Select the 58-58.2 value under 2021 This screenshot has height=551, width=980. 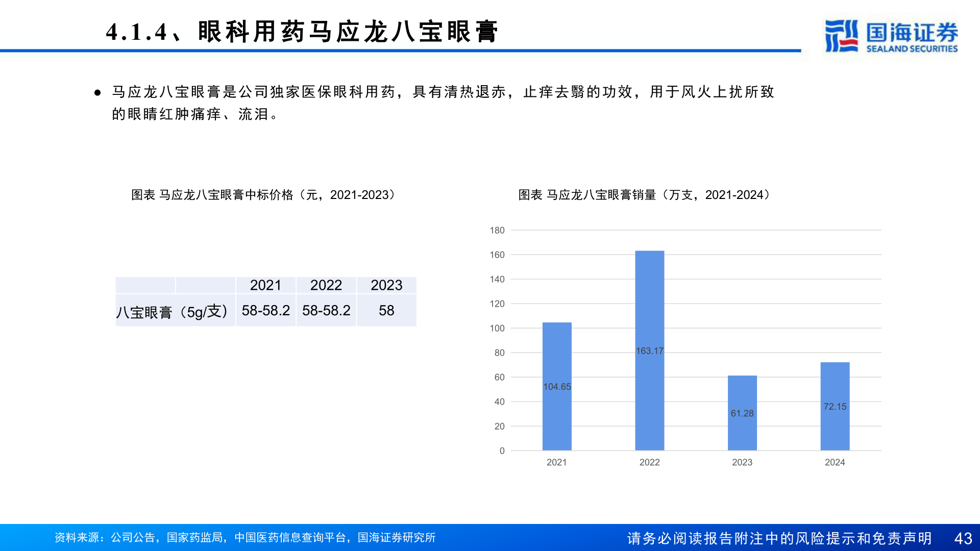(265, 310)
